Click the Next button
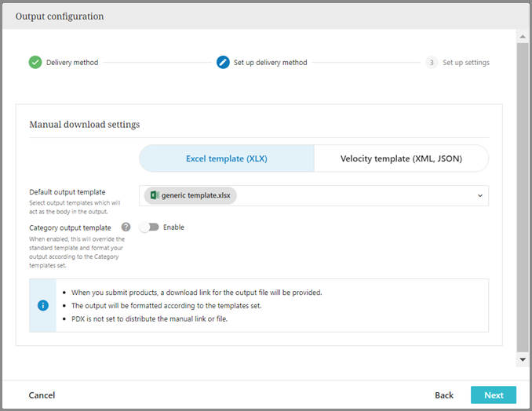This screenshot has width=532, height=411. pyautogui.click(x=494, y=395)
